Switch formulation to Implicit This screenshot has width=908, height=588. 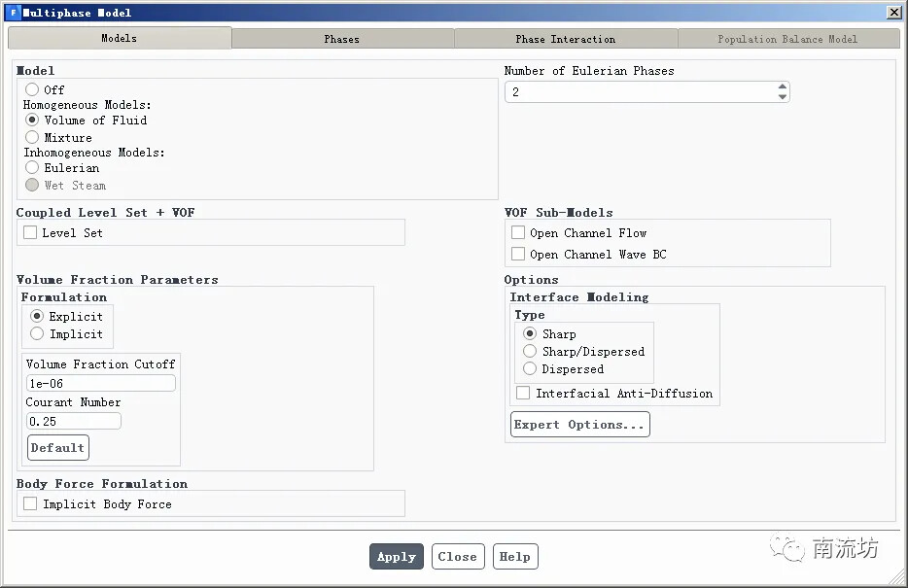[38, 333]
